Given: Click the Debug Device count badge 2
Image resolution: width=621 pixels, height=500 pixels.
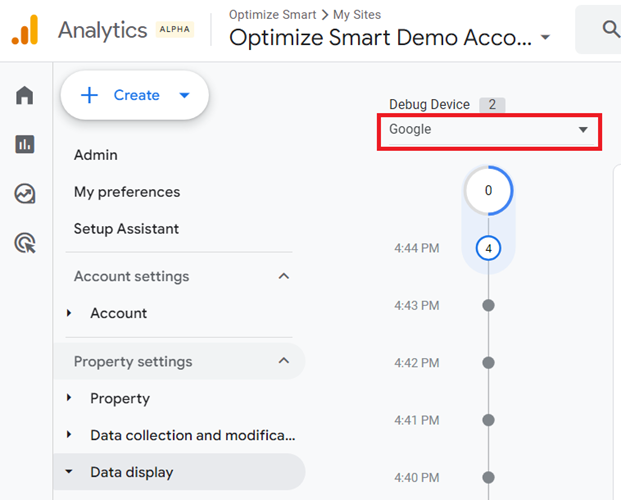Looking at the screenshot, I should [x=492, y=105].
